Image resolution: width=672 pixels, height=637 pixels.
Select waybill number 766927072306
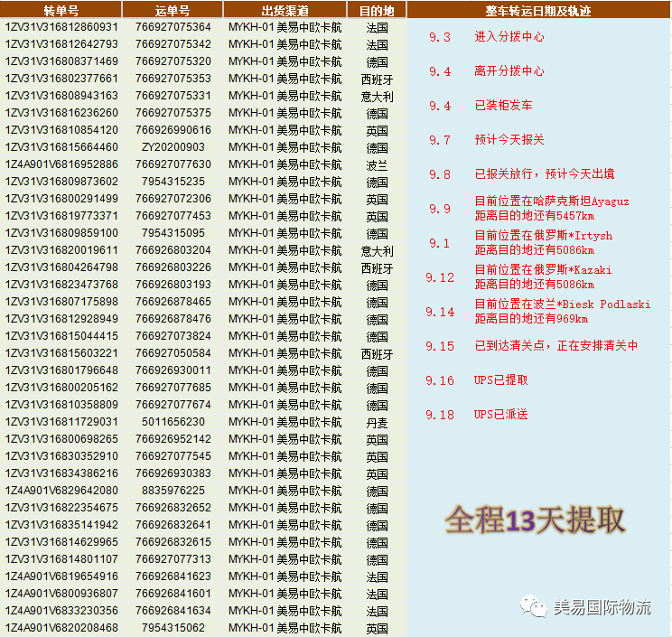coord(173,199)
